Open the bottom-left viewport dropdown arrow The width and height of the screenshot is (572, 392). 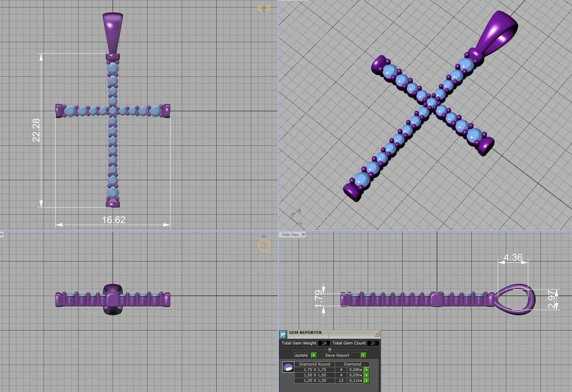[x=2, y=235]
